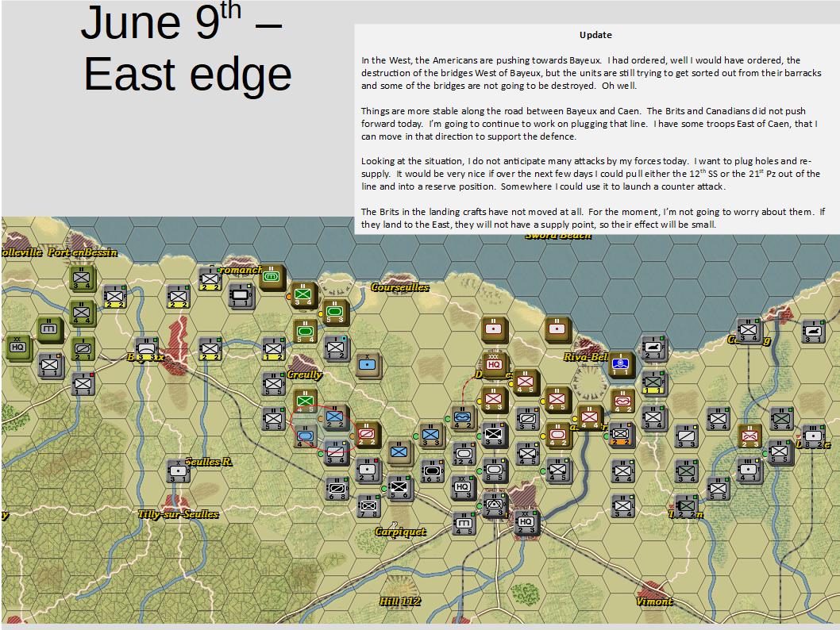Image resolution: width=840 pixels, height=630 pixels.
Task: Select the gray 12-4 armor counter
Action: coord(464,454)
